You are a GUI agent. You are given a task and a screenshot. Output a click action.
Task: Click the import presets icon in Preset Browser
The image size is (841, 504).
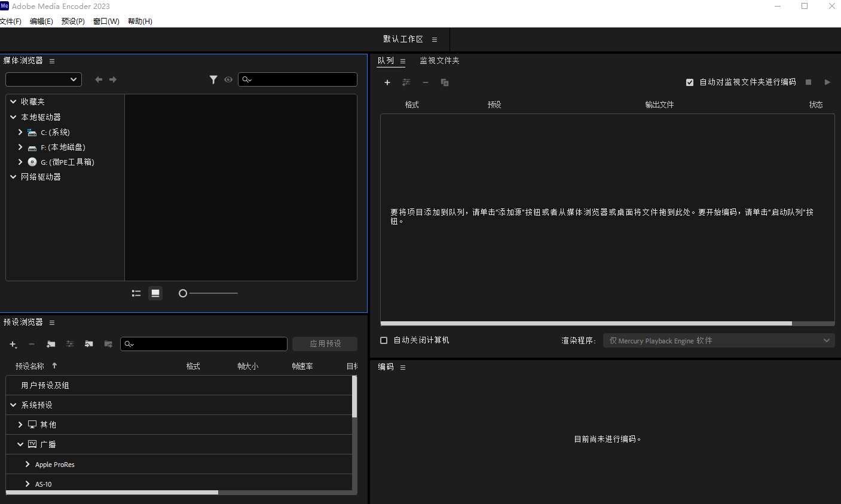(x=88, y=344)
